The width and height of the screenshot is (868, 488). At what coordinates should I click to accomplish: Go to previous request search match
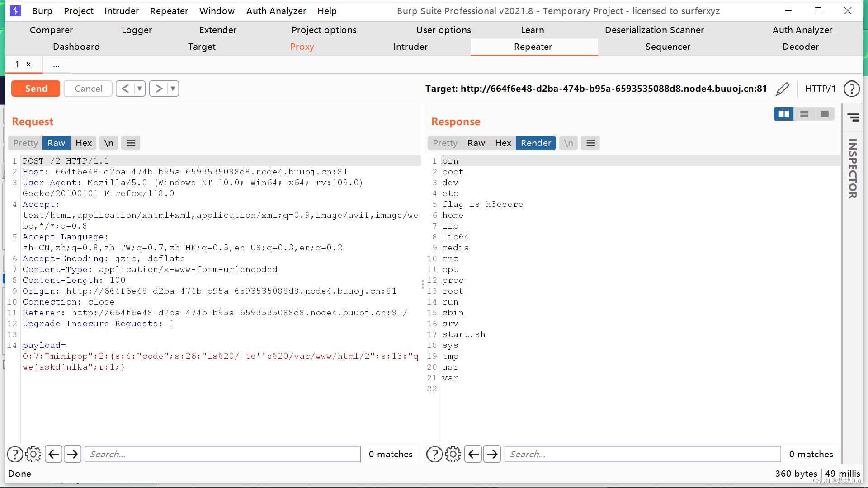[x=54, y=454]
